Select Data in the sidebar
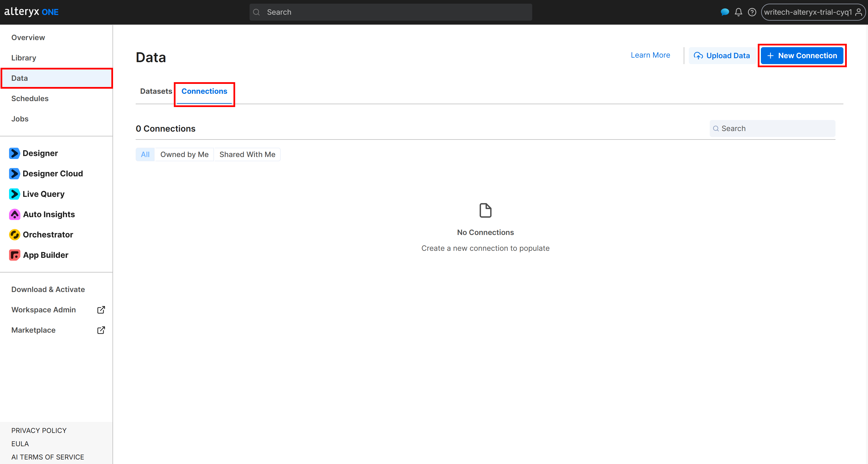 click(56, 78)
